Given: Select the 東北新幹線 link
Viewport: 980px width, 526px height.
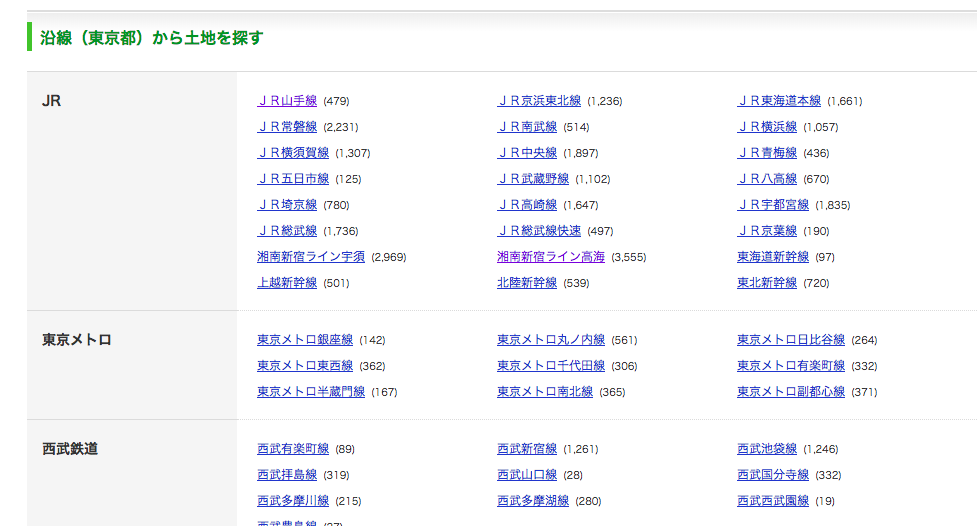Looking at the screenshot, I should (767, 283).
